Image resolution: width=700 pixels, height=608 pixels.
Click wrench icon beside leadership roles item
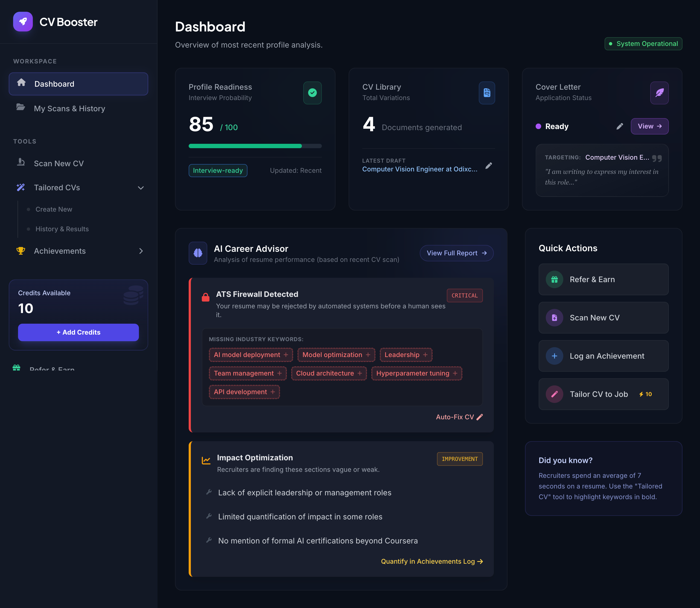tap(209, 492)
